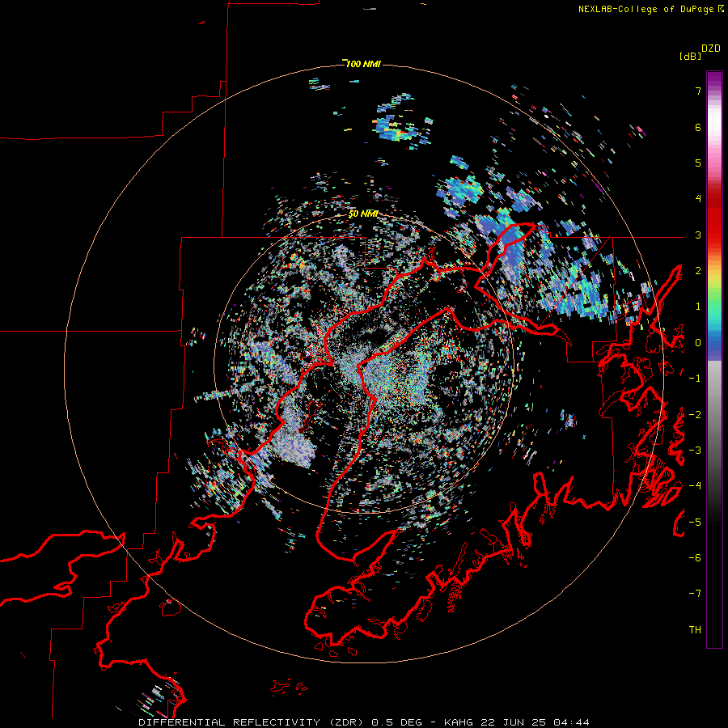This screenshot has width=728, height=728.
Task: Click the 100 NMI range ring label
Action: pyautogui.click(x=362, y=64)
